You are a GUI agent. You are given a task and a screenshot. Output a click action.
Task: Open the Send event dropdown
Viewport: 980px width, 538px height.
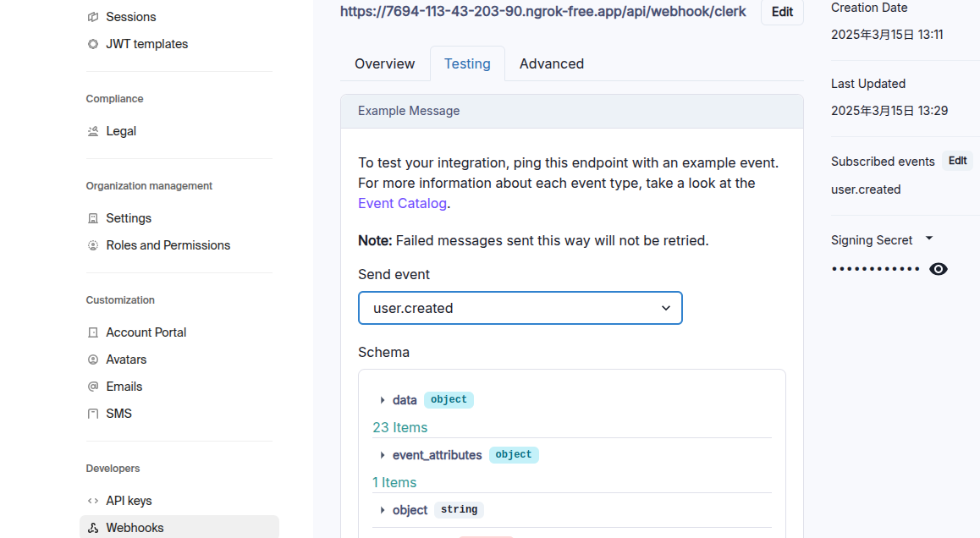tap(520, 308)
